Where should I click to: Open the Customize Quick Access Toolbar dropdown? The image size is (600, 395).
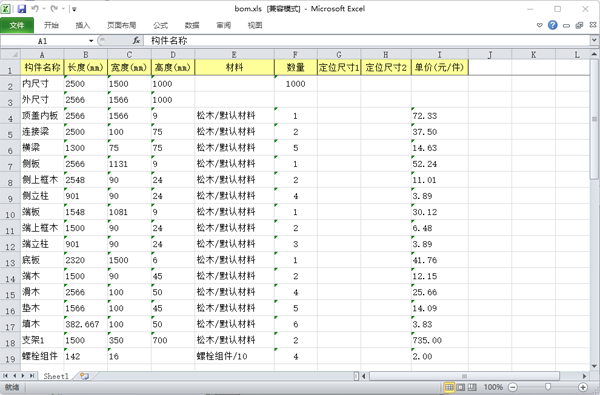point(74,9)
